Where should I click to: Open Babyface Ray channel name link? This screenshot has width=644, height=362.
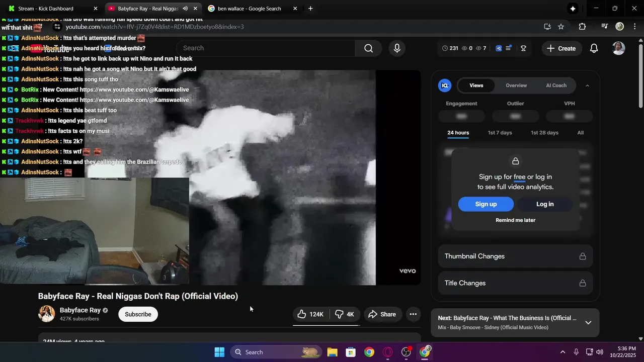pyautogui.click(x=80, y=310)
